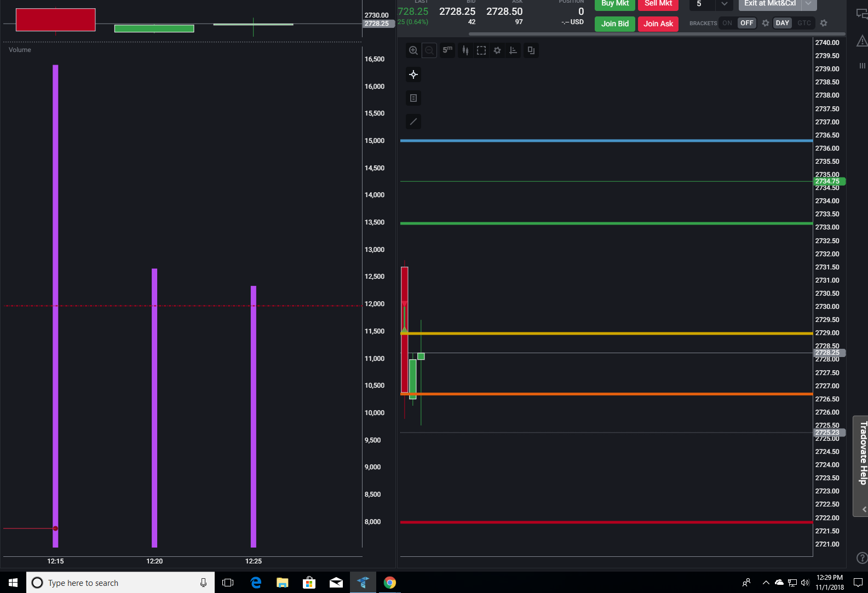The image size is (868, 593).
Task: Expand the order quantity dropdown arrow
Action: [x=724, y=4]
